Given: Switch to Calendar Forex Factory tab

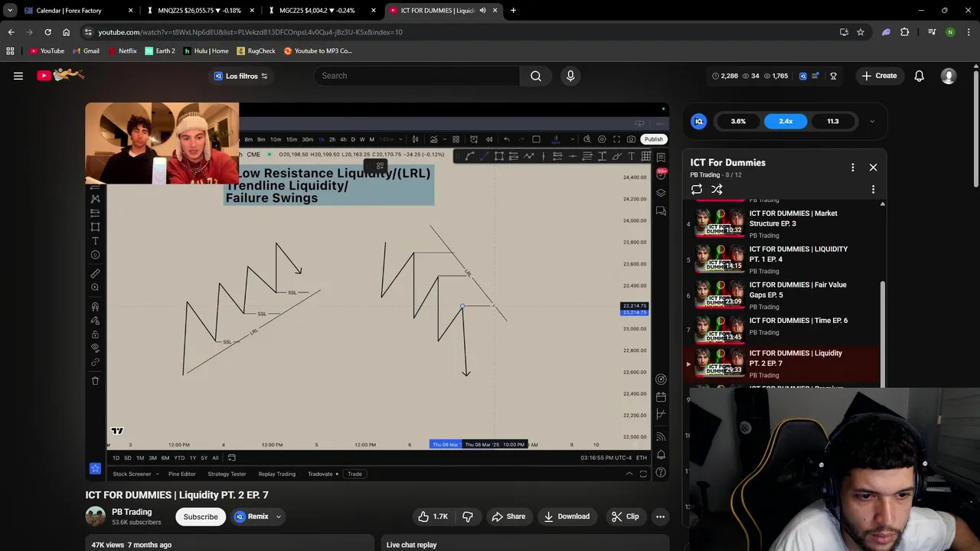Looking at the screenshot, I should 79,11.
